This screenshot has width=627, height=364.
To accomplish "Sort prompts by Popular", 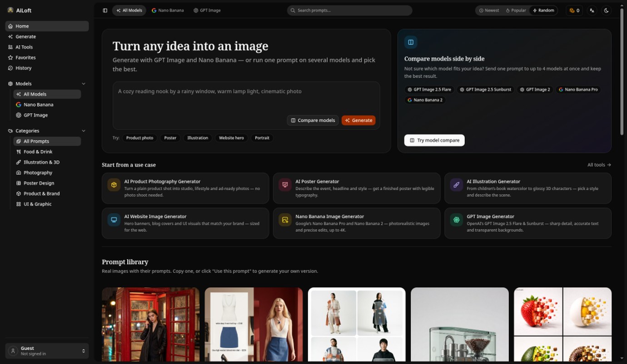I will [x=516, y=10].
